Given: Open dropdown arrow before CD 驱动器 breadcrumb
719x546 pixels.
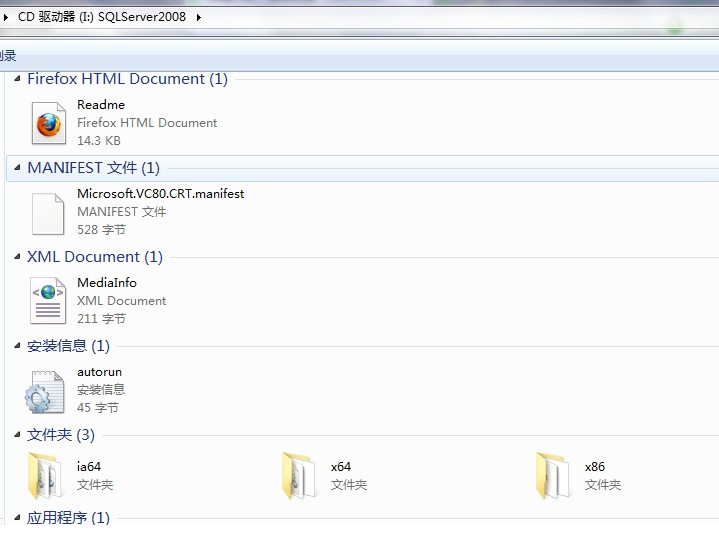Looking at the screenshot, I should (6, 17).
